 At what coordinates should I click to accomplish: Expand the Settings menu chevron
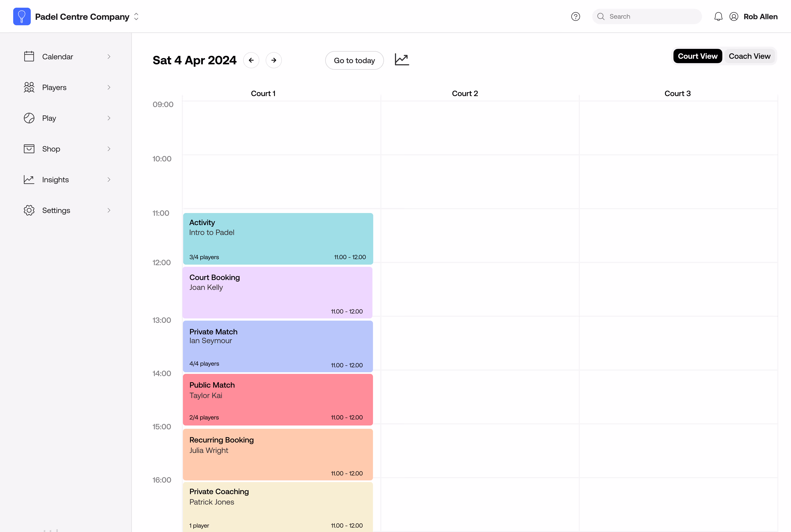(109, 210)
